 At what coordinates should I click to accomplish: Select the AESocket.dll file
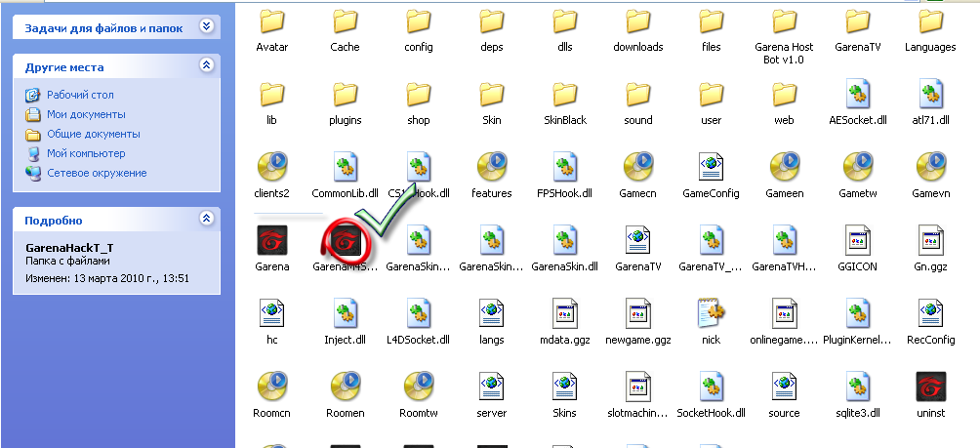[x=857, y=95]
